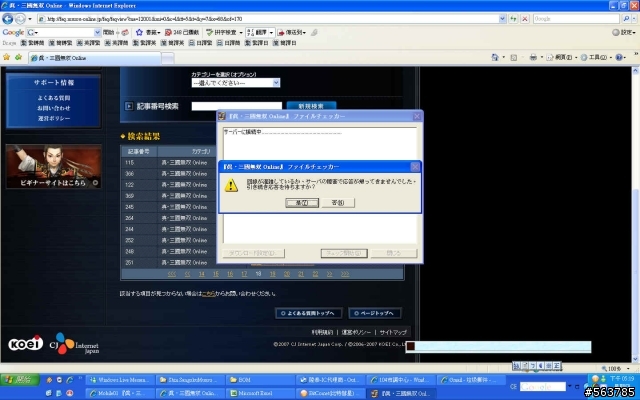Open a new blank browser tab
Viewport: 640px width, 400px height.
tap(167, 58)
